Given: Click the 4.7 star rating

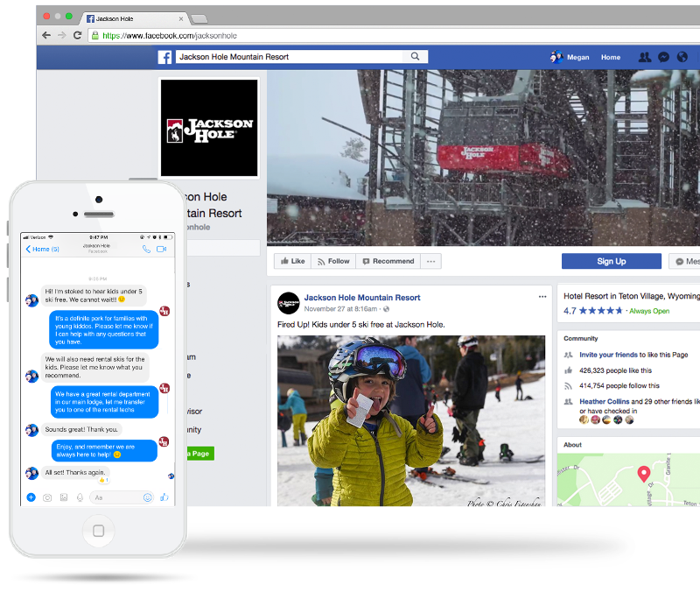Looking at the screenshot, I should 592,311.
